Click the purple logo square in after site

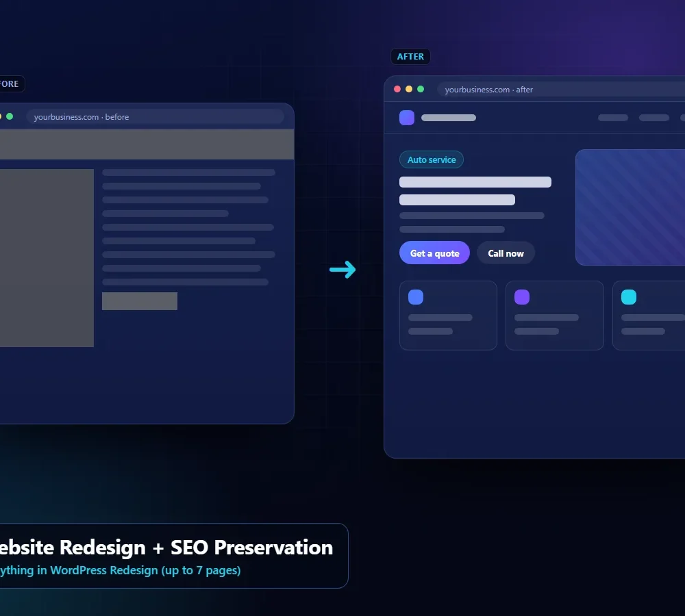point(407,118)
